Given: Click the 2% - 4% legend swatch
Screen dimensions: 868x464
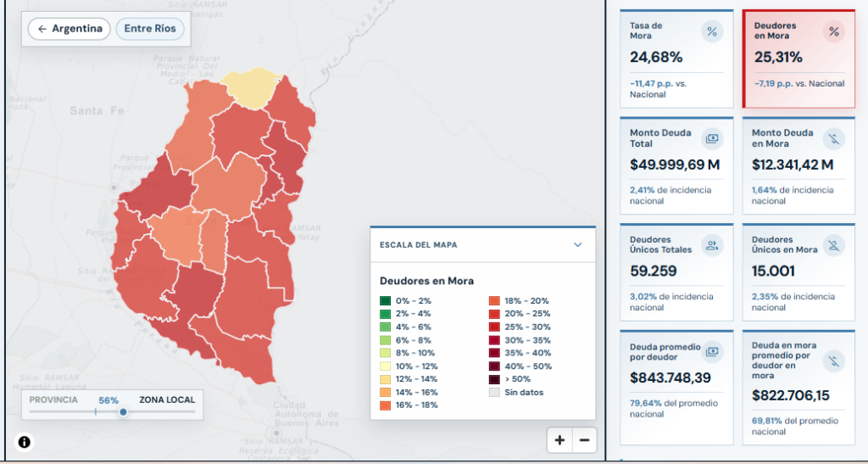Looking at the screenshot, I should pos(386,314).
